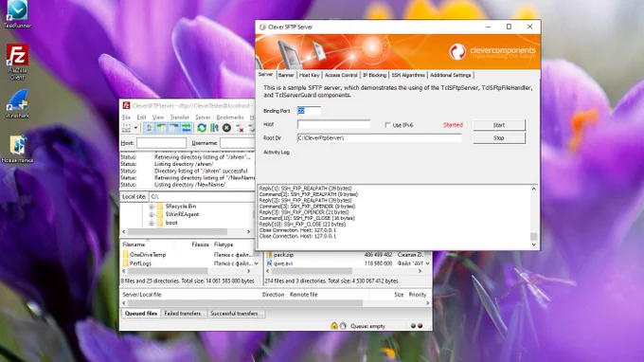Viewport: 644px width, 362px height.
Task: Open the Новая папка desktop folder
Action: click(17, 149)
